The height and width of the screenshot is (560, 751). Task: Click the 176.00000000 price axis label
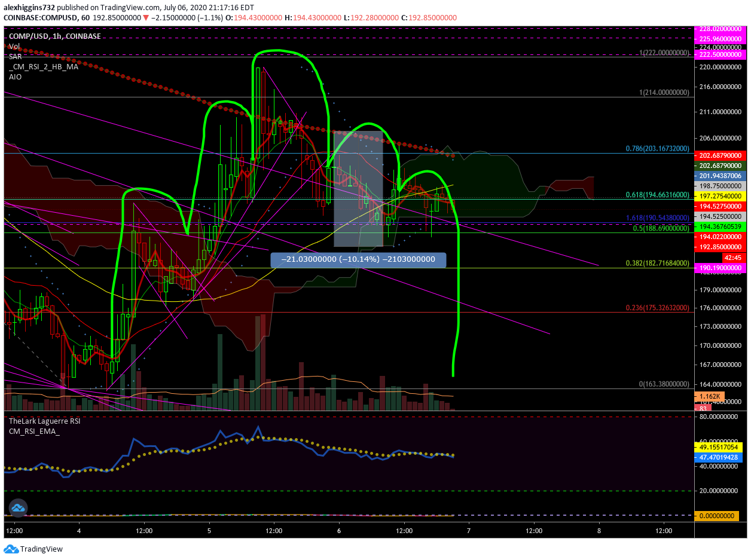point(721,308)
